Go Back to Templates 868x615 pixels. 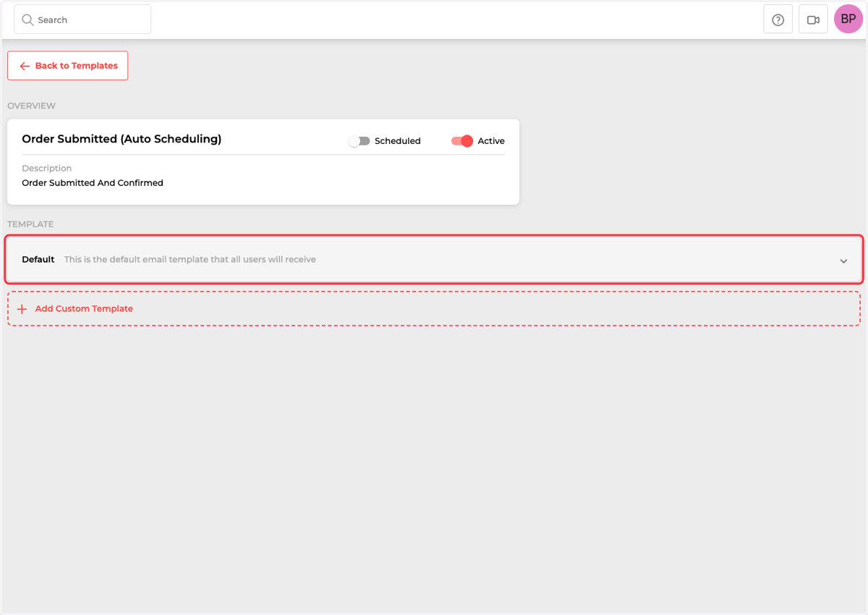(68, 65)
